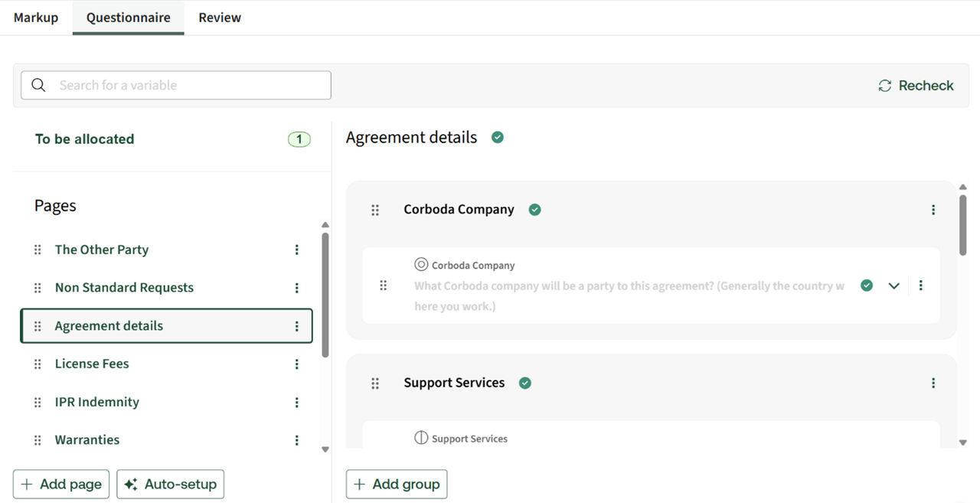Click the Recheck button

pyautogui.click(x=916, y=86)
